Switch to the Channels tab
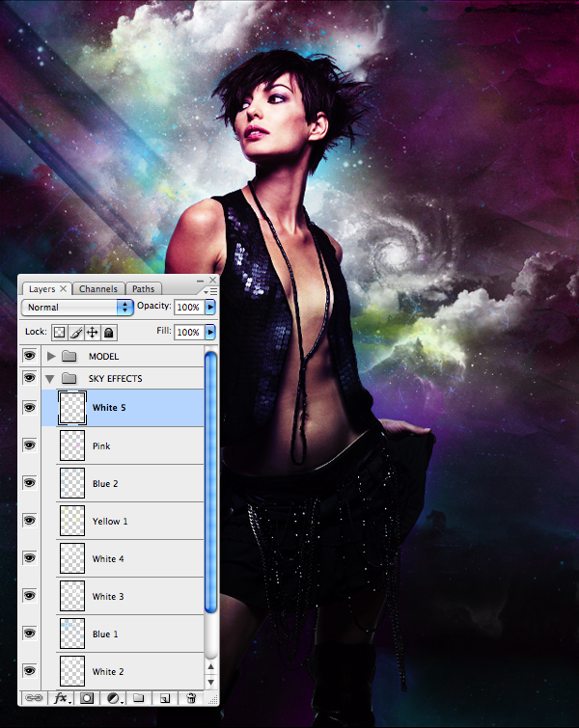The image size is (579, 728). coord(98,288)
